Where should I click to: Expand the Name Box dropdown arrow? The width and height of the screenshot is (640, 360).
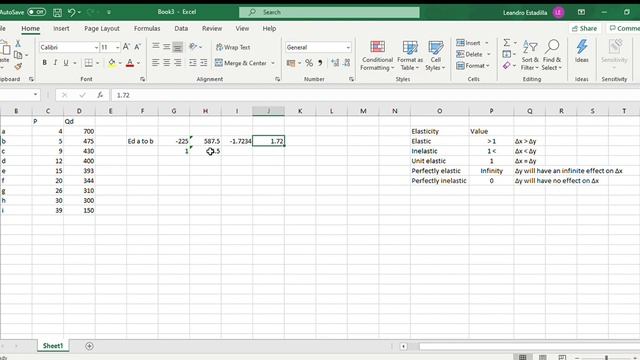tap(36, 95)
